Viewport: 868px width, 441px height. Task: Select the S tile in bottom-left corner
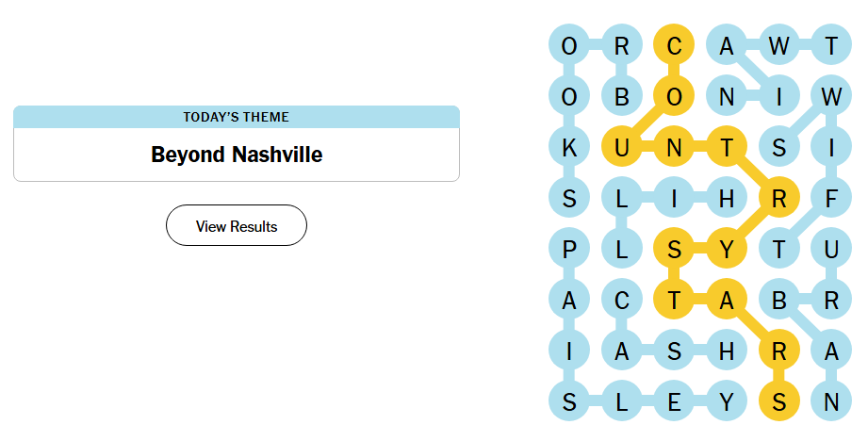[x=569, y=401]
